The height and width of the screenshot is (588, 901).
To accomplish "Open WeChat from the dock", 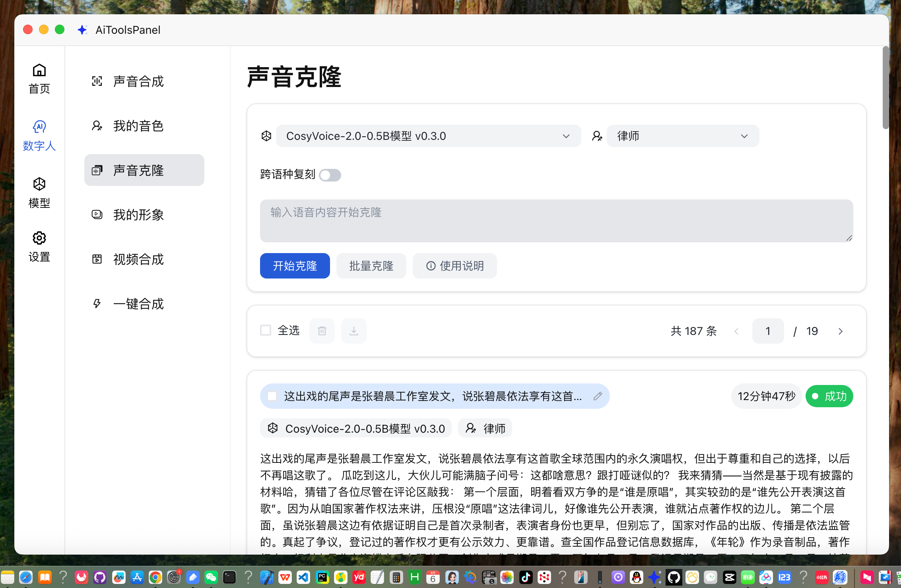I will (211, 577).
